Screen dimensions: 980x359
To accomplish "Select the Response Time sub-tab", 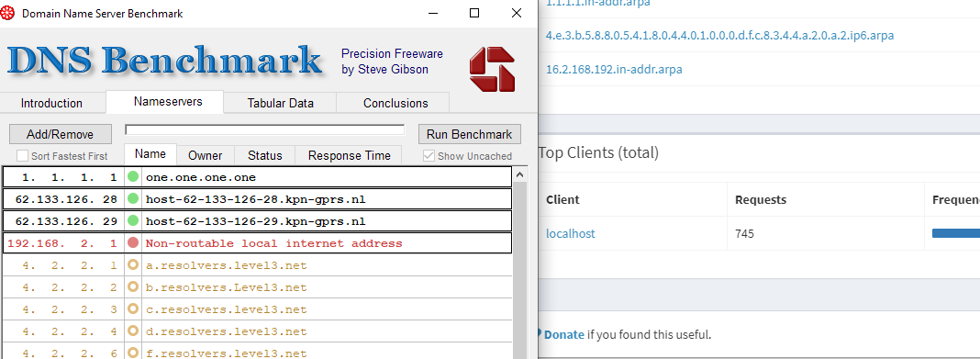I will 350,156.
